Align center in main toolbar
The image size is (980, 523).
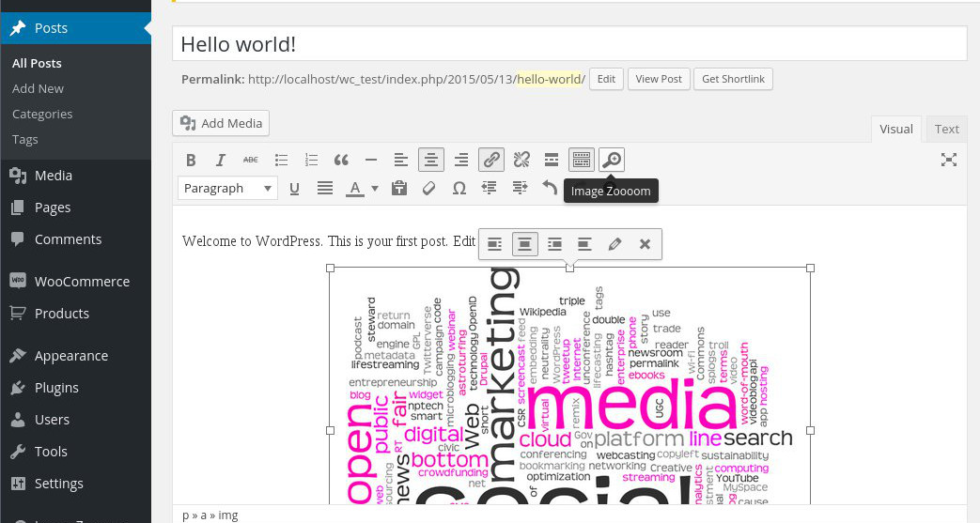[431, 160]
